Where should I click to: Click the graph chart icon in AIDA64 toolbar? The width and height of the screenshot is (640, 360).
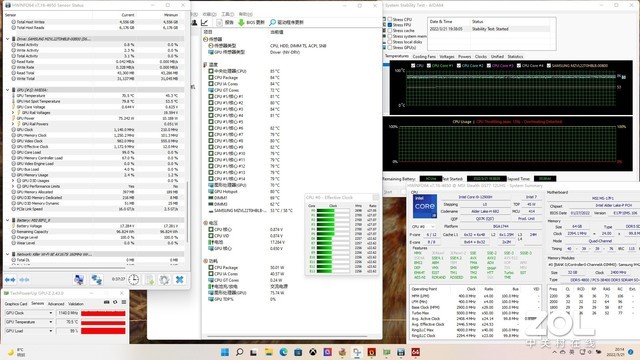(204, 22)
